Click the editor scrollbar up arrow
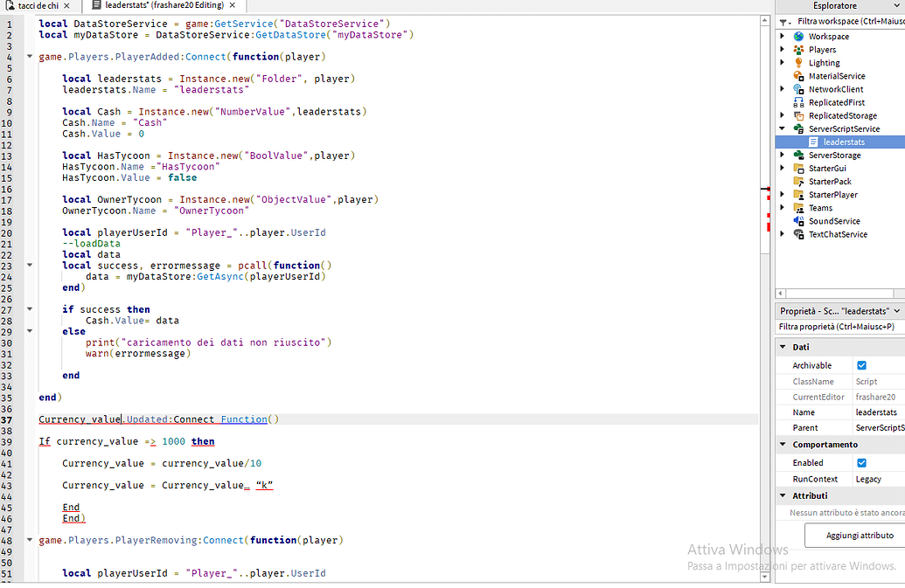The width and height of the screenshot is (905, 588). point(765,20)
